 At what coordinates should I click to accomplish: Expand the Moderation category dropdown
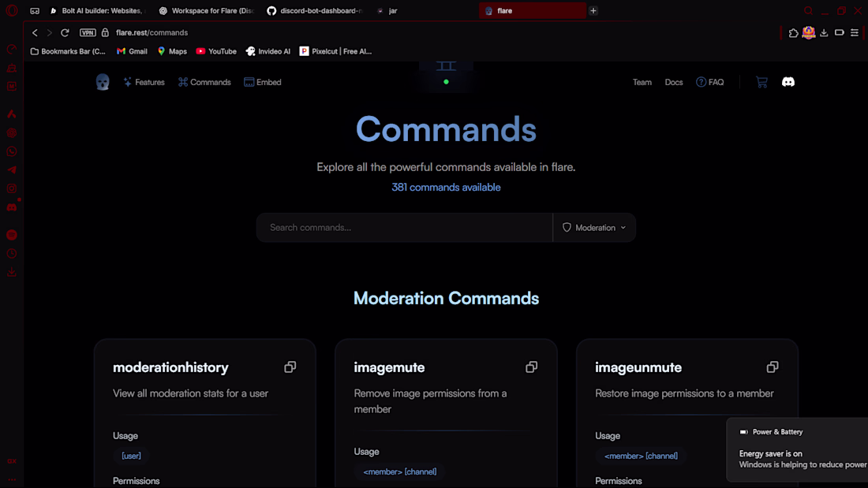(x=594, y=227)
